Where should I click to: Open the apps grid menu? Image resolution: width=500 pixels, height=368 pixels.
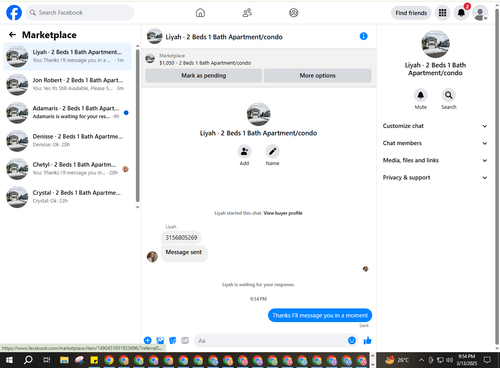442,13
